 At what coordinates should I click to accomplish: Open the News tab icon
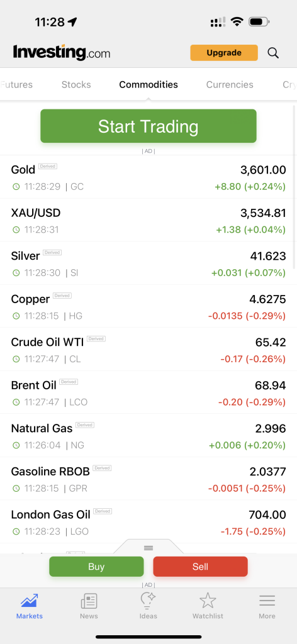point(89,601)
